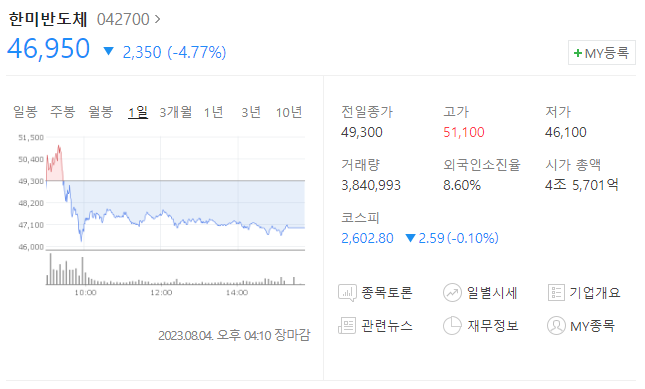This screenshot has width=645, height=389.
Task: Open the 한미반도체 stock name link
Action: tap(48, 19)
